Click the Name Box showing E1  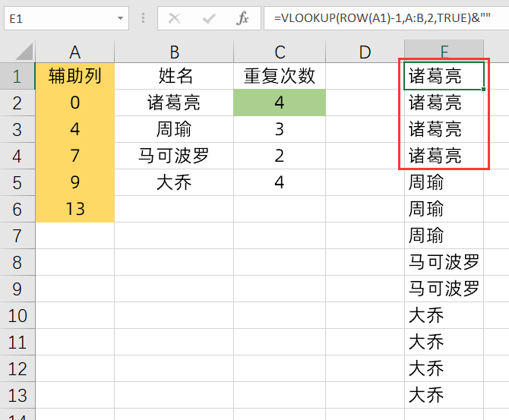[66, 18]
